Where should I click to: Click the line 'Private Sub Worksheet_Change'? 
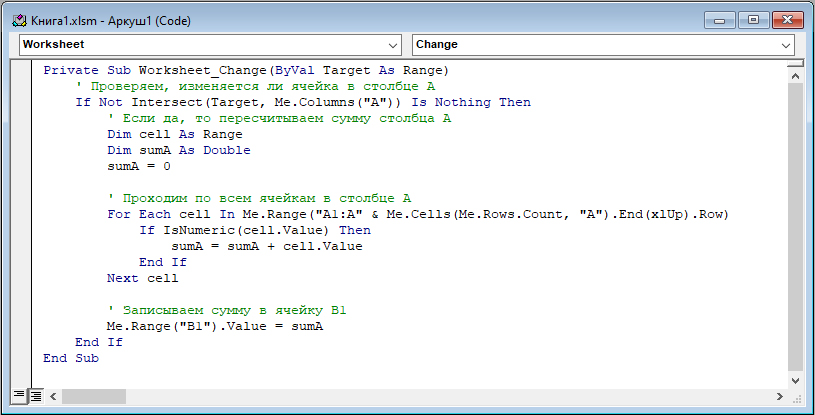246,70
